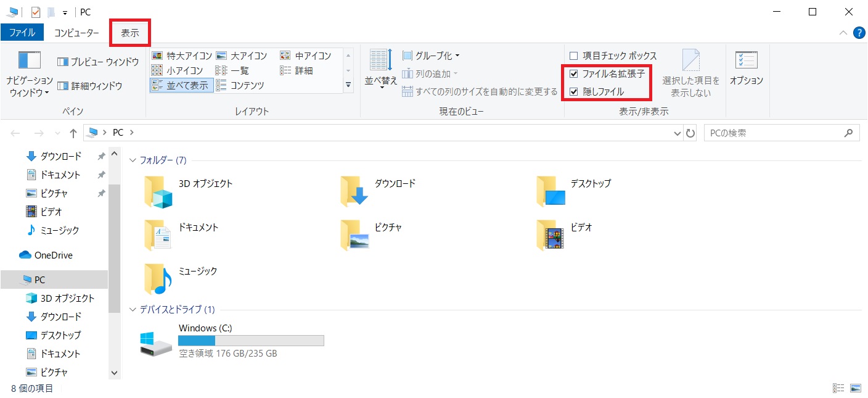The image size is (868, 398).
Task: Open the ファイル menu tab
Action: coord(22,33)
